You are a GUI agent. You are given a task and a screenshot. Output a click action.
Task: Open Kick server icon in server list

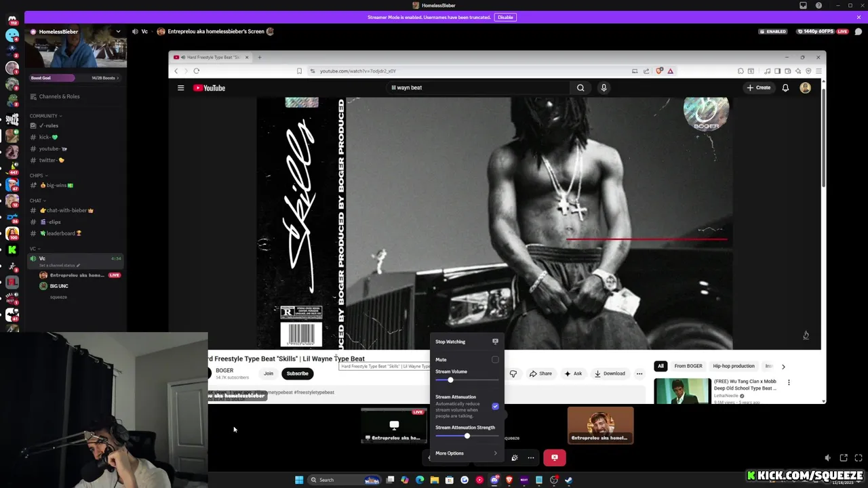click(12, 250)
